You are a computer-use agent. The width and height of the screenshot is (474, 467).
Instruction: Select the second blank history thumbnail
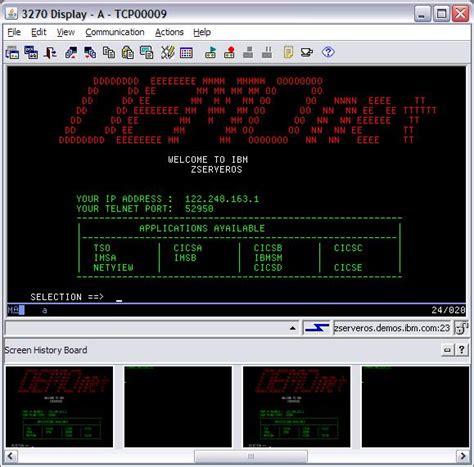pyautogui.click(x=178, y=407)
